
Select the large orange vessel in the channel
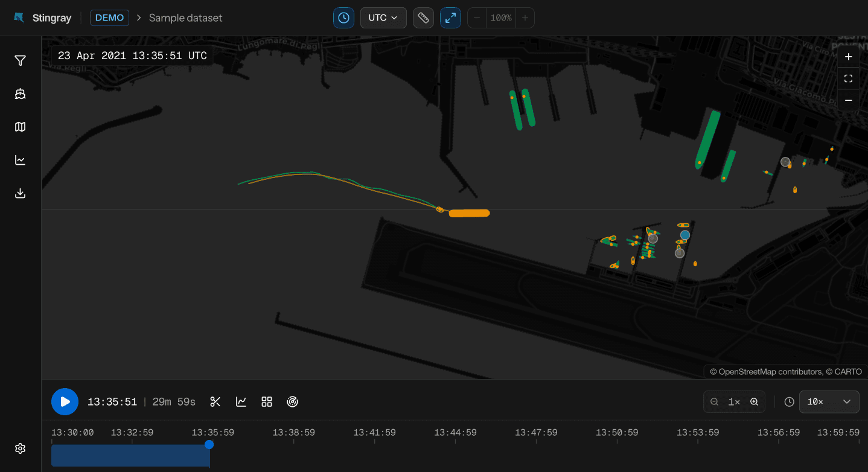coord(469,213)
